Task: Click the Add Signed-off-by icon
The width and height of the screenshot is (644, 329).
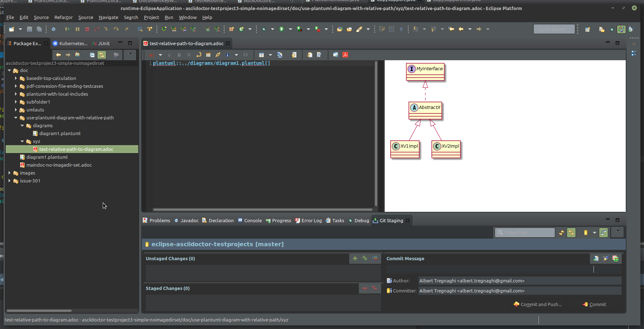Action: pyautogui.click(x=606, y=258)
